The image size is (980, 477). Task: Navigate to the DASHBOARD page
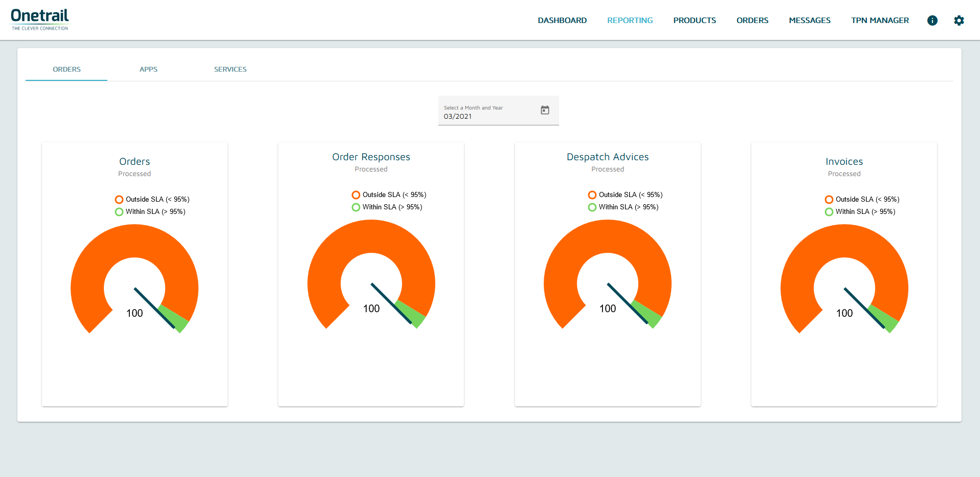tap(562, 20)
